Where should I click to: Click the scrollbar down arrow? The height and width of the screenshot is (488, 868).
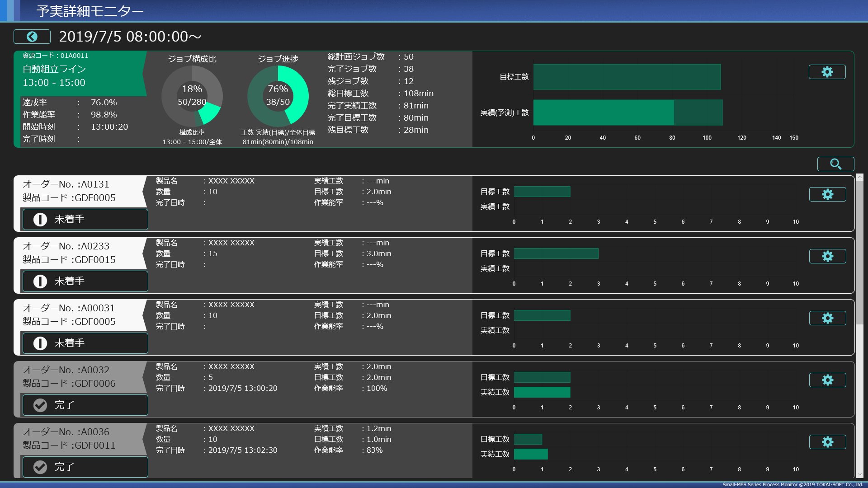coord(860,475)
